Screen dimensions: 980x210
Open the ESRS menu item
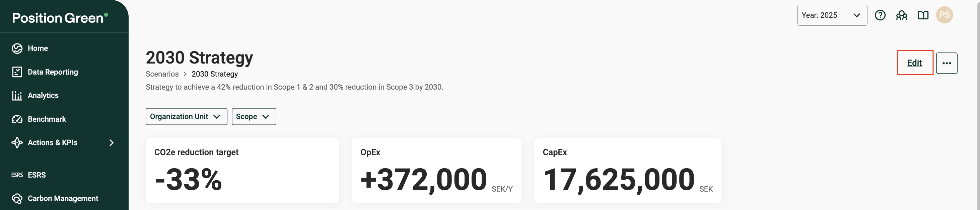tap(37, 175)
